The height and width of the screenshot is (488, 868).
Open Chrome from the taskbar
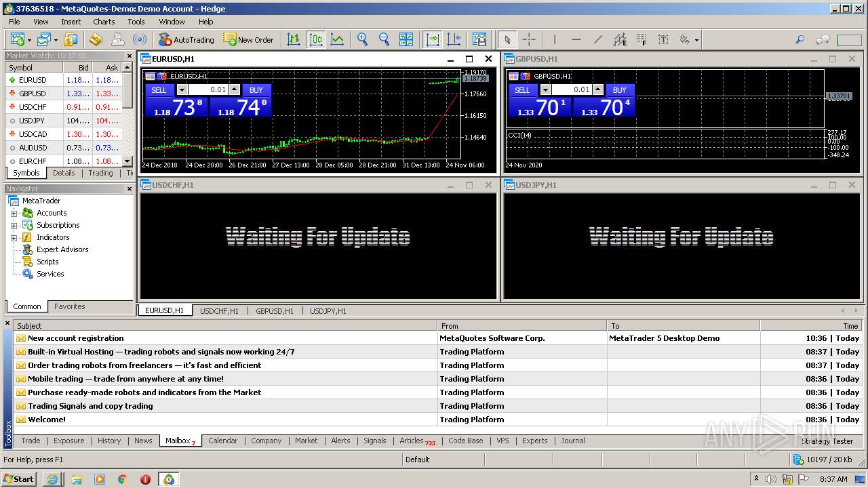tap(123, 479)
